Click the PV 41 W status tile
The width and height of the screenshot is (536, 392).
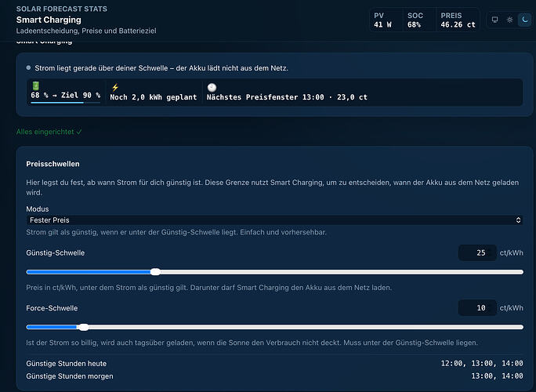click(386, 20)
